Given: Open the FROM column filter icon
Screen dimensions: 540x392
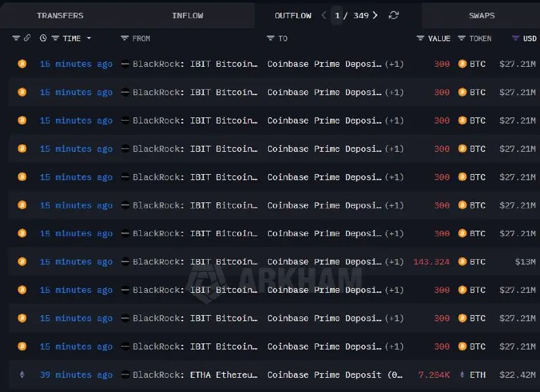Looking at the screenshot, I should pyautogui.click(x=125, y=38).
